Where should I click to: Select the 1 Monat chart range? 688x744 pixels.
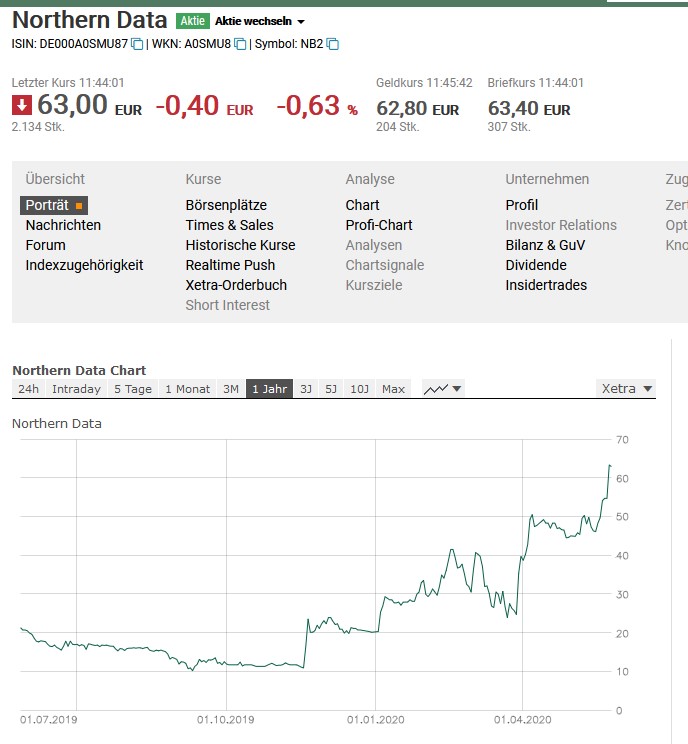187,389
